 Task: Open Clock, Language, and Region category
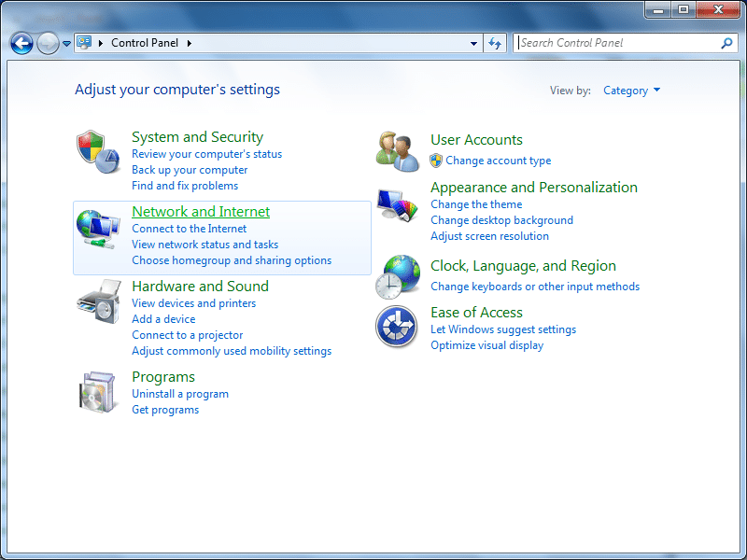(523, 266)
